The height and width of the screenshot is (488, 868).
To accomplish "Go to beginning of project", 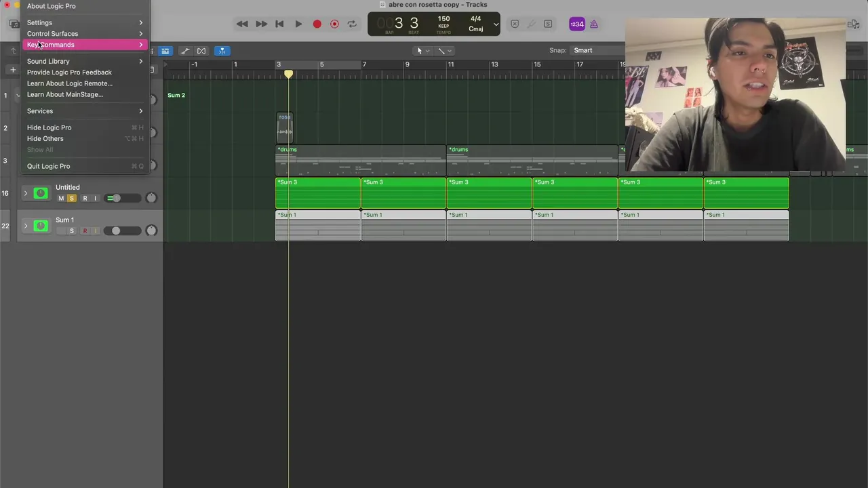I will [279, 24].
